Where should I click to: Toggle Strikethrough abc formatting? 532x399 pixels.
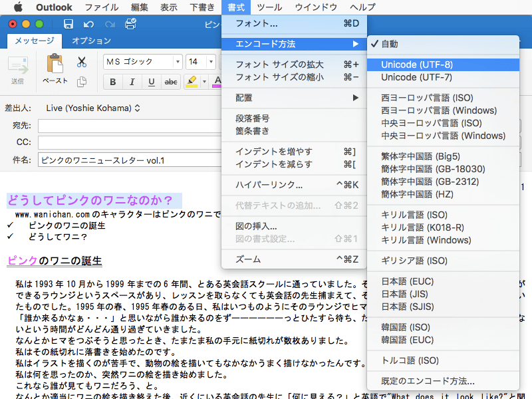[x=171, y=82]
